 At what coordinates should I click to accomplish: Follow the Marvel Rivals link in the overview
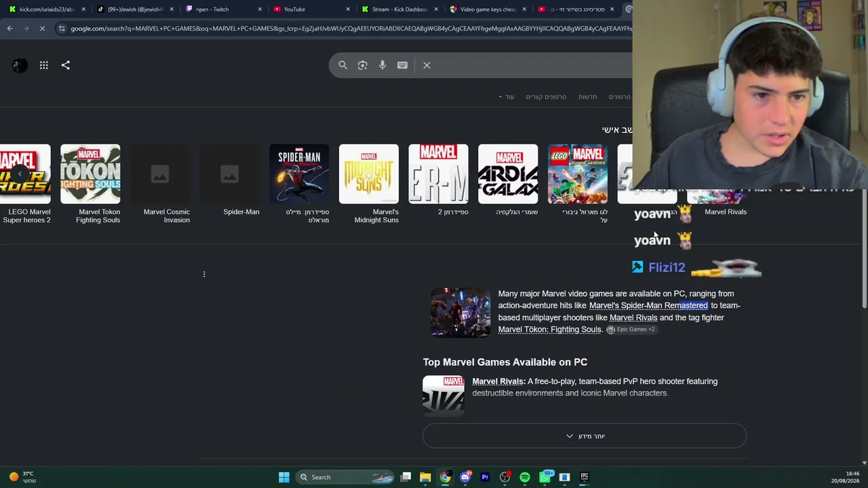tap(633, 318)
